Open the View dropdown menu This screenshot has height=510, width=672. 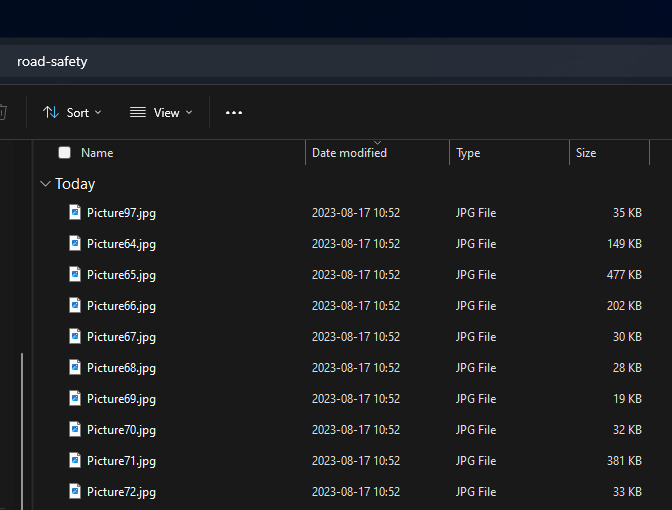161,113
